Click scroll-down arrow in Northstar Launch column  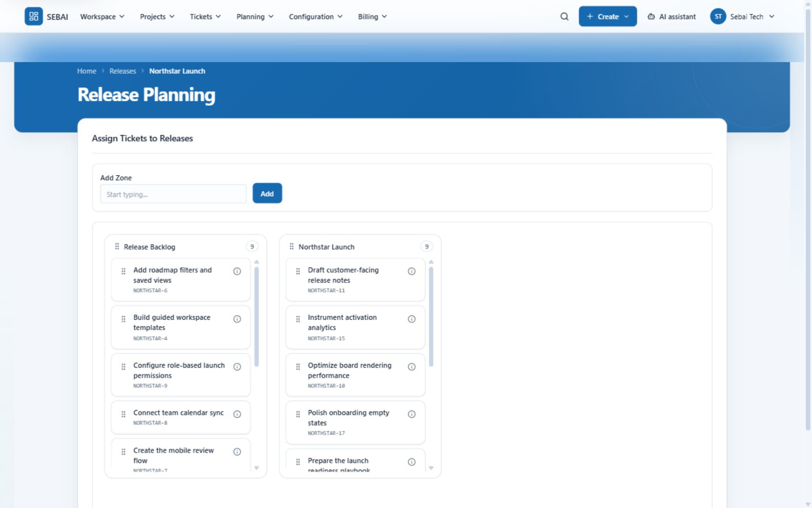coord(431,468)
